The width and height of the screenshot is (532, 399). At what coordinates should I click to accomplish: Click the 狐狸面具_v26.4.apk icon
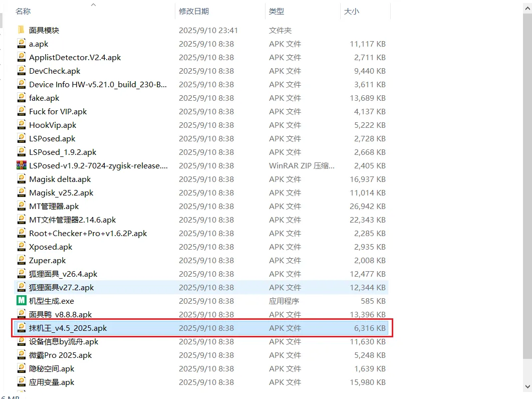21,274
